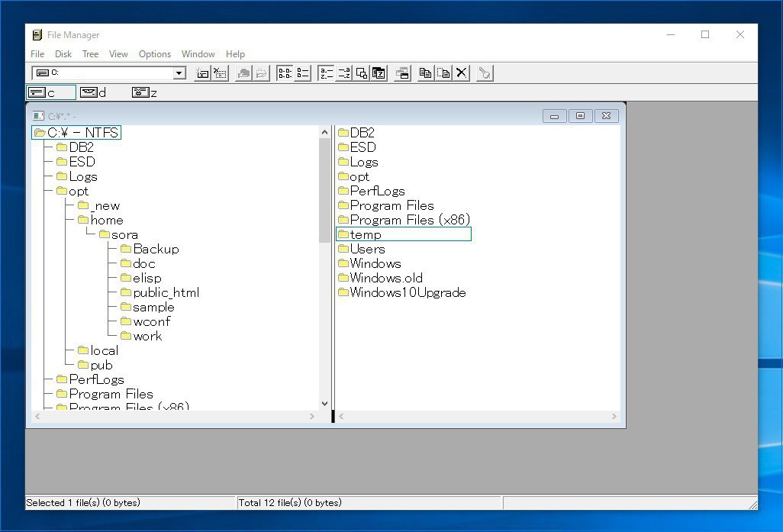Click the Move files toolbar icon
The image size is (783, 532).
(443, 73)
